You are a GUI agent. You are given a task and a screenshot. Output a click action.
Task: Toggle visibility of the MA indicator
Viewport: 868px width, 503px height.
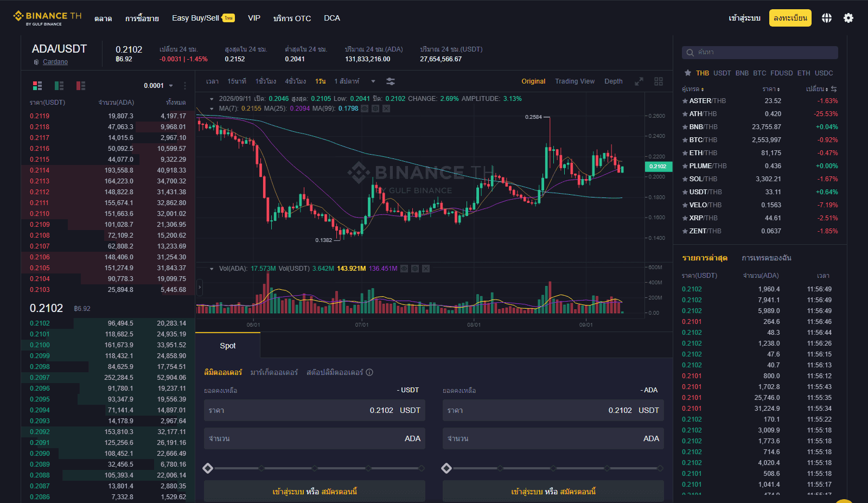click(365, 109)
